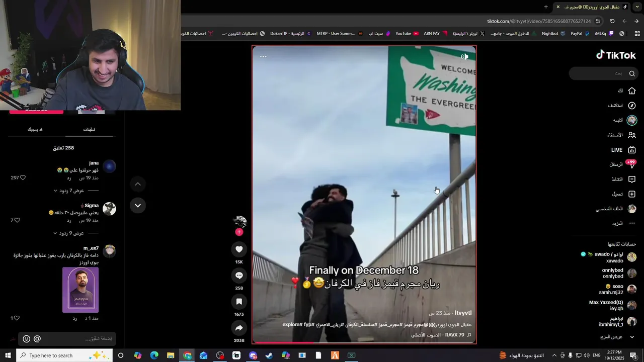The width and height of the screenshot is (644, 362).
Task: Open the browser tab search dropdown
Action: 637,7
